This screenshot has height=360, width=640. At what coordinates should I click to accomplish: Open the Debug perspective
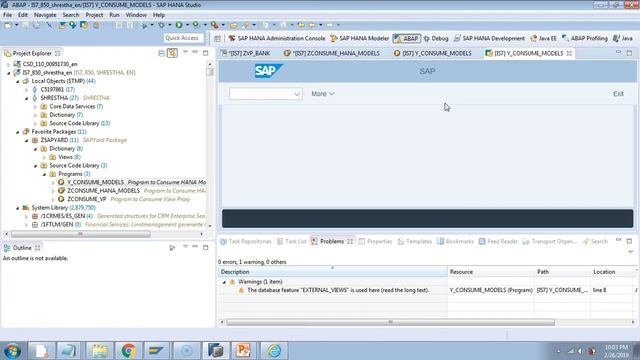436,38
